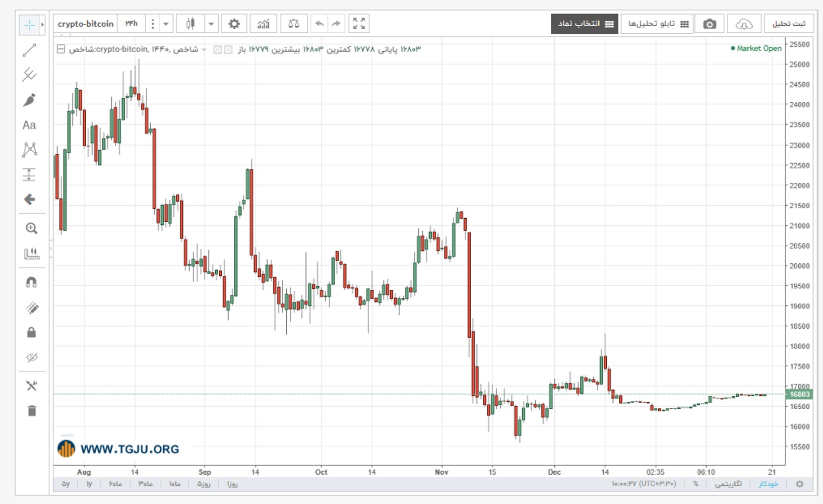The height and width of the screenshot is (504, 823).
Task: Click trash icon to remove drawings
Action: (x=32, y=411)
